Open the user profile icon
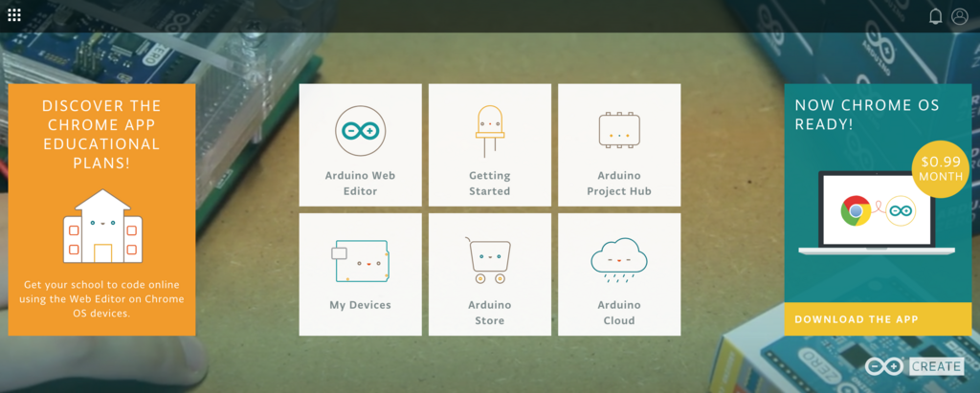Image resolution: width=980 pixels, height=393 pixels. 959,16
